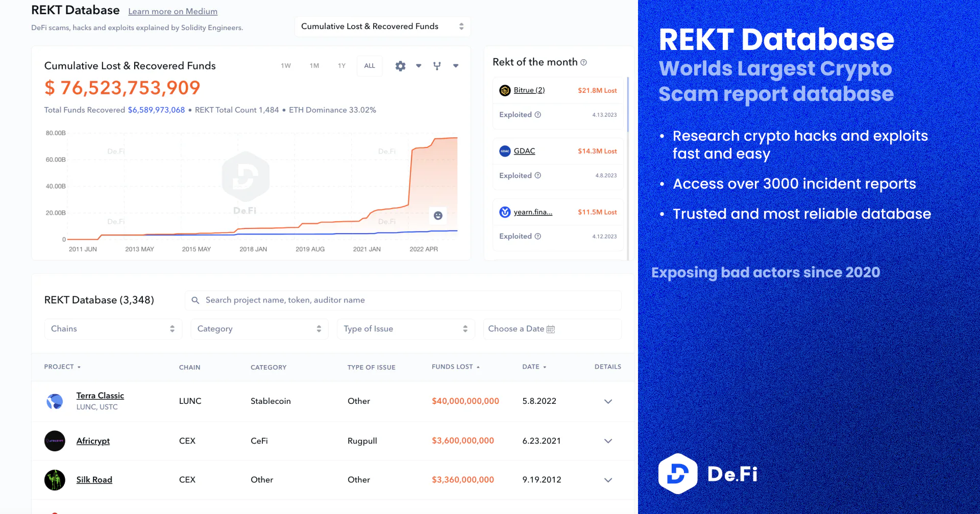
Task: Click the Bitrue logo icon
Action: (505, 90)
